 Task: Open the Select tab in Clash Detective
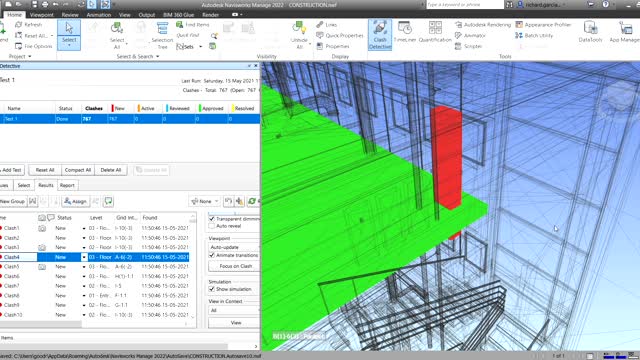click(24, 185)
